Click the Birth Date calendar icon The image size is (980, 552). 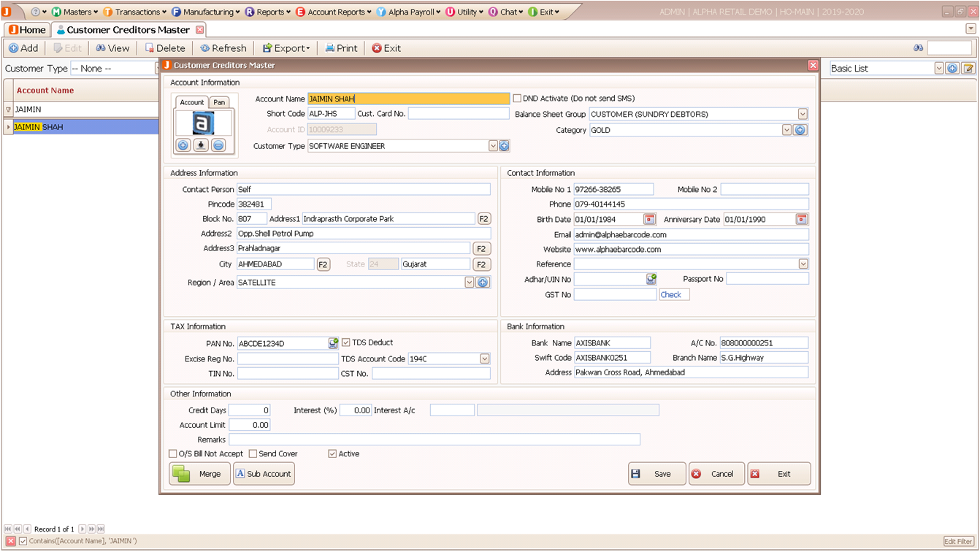click(649, 219)
